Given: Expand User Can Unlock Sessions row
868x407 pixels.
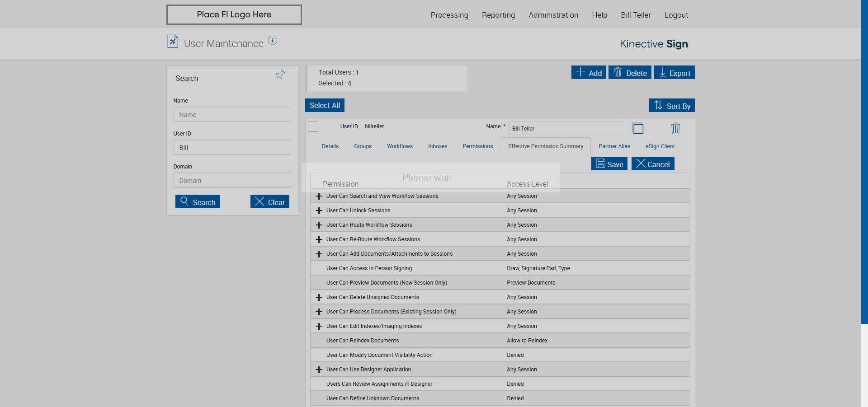Looking at the screenshot, I should pyautogui.click(x=319, y=211).
